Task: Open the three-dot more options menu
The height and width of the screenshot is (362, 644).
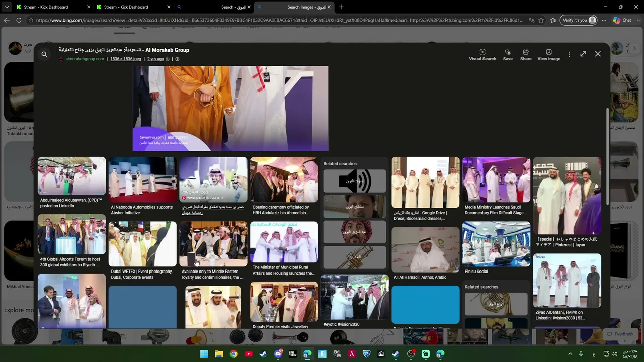Action: pos(569,54)
